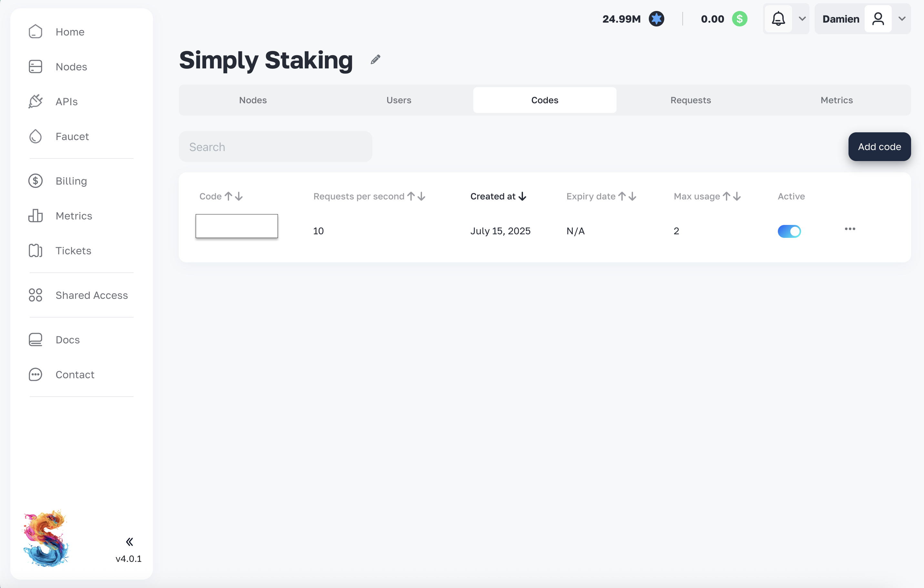Click the Add code button
The image size is (924, 588).
(x=879, y=147)
